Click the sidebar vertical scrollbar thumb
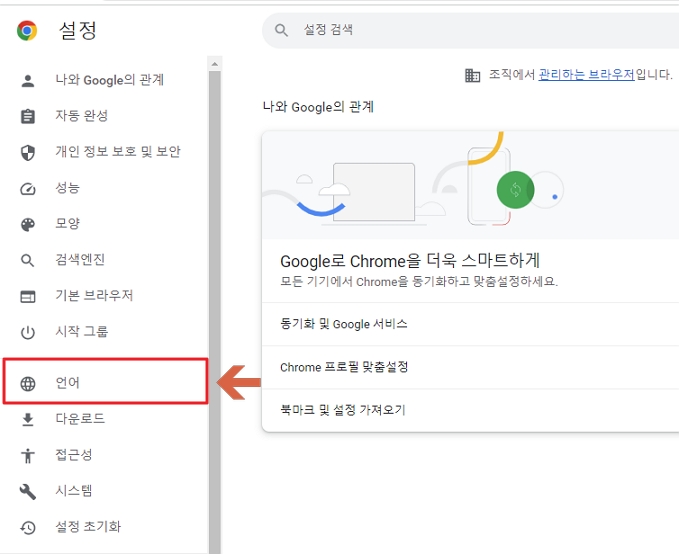The width and height of the screenshot is (679, 554). click(x=214, y=312)
